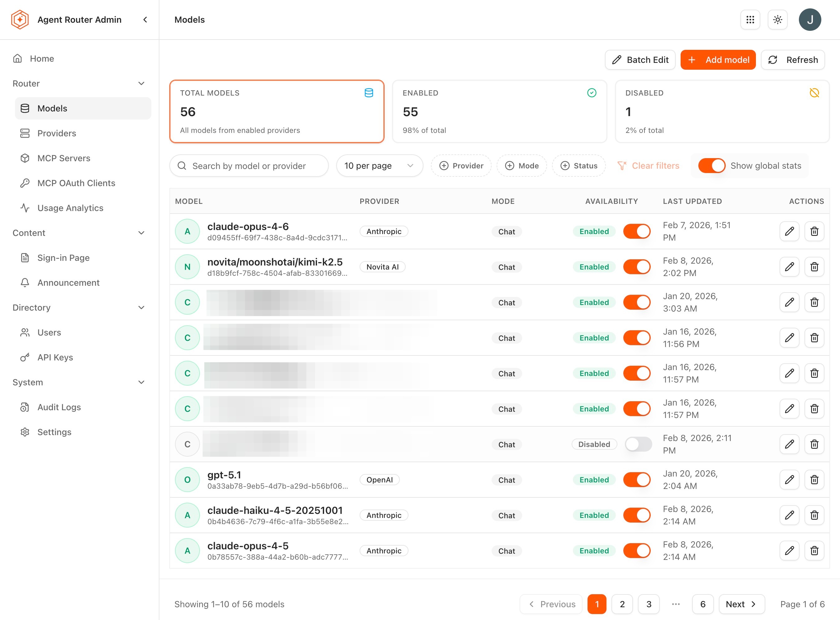Click the Batch Edit button
The image size is (840, 620).
[x=640, y=60]
